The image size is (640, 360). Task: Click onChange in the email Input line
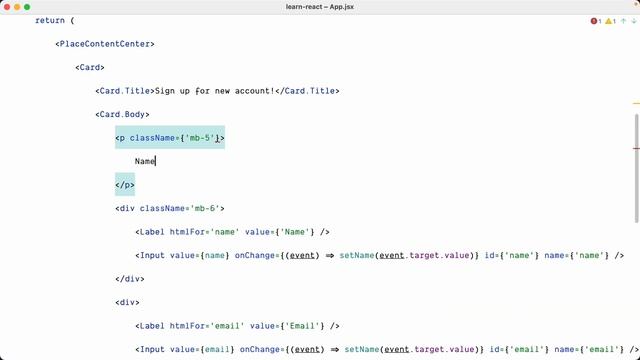pos(260,349)
